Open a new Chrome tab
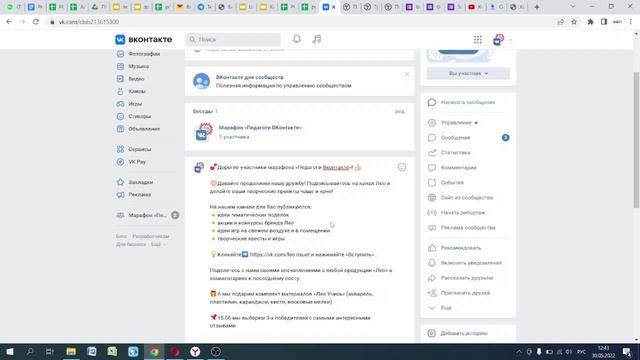The width and height of the screenshot is (640, 360). coord(537,7)
